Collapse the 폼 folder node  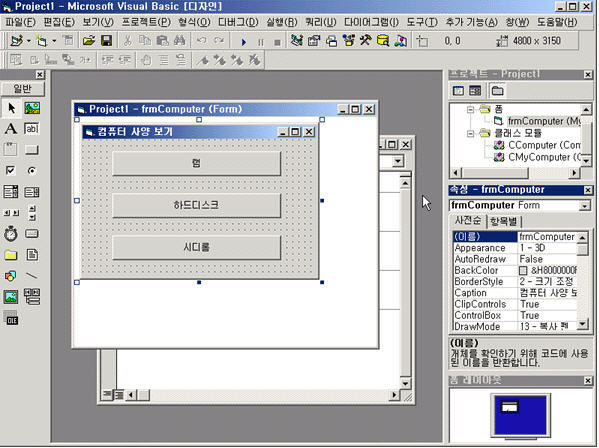(471, 110)
